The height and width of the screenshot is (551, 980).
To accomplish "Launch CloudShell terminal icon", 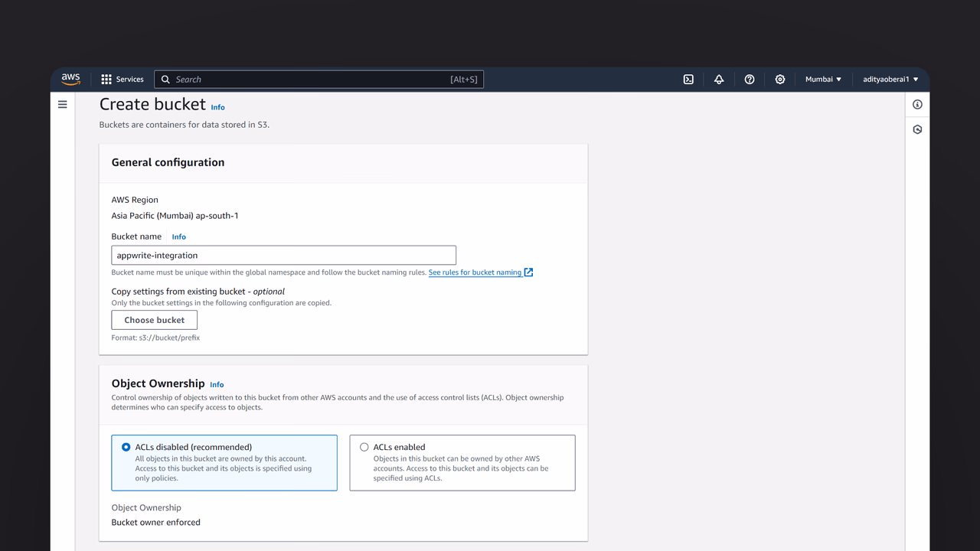I will pyautogui.click(x=688, y=79).
